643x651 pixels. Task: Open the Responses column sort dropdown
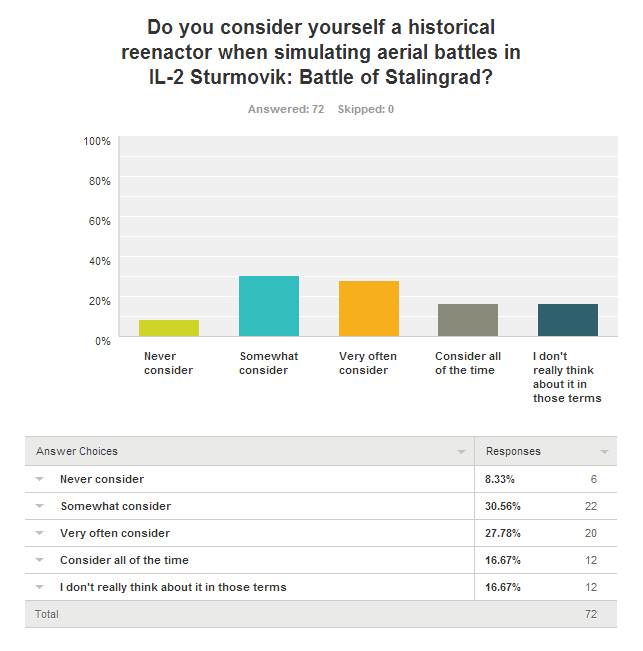click(604, 451)
